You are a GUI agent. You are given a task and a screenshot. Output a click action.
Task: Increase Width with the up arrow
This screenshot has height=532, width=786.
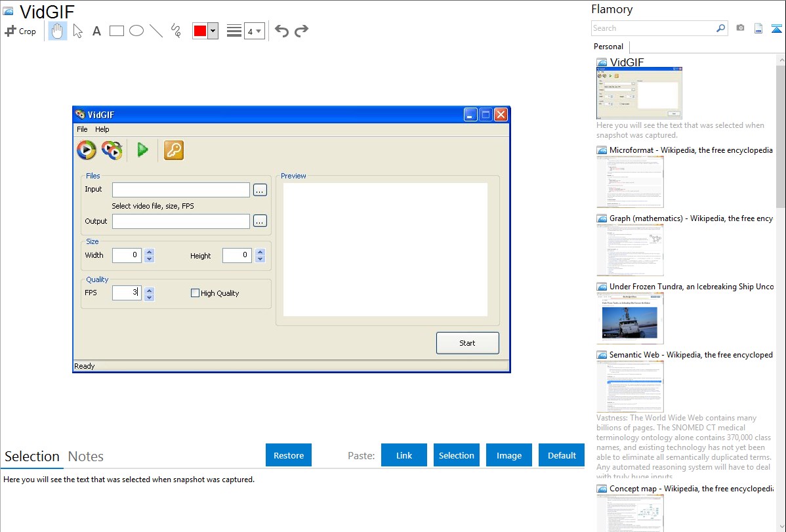point(150,252)
